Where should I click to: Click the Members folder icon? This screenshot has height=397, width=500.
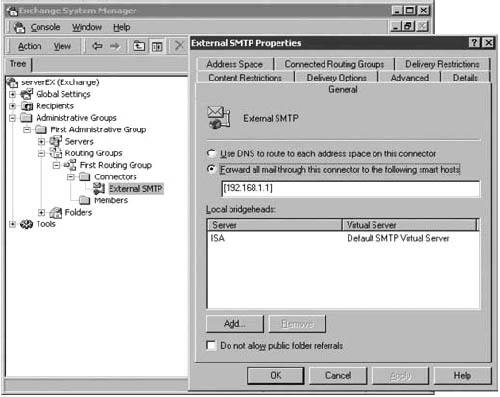pos(85,200)
